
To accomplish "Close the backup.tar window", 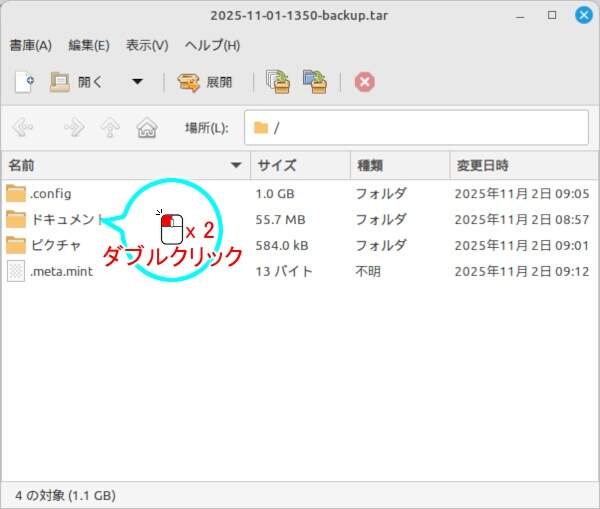I will click(x=584, y=15).
